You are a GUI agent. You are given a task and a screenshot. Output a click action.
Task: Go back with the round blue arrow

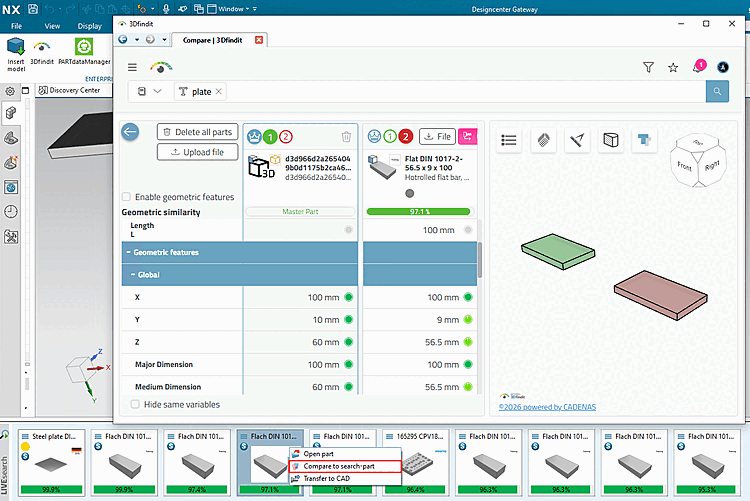pyautogui.click(x=130, y=132)
